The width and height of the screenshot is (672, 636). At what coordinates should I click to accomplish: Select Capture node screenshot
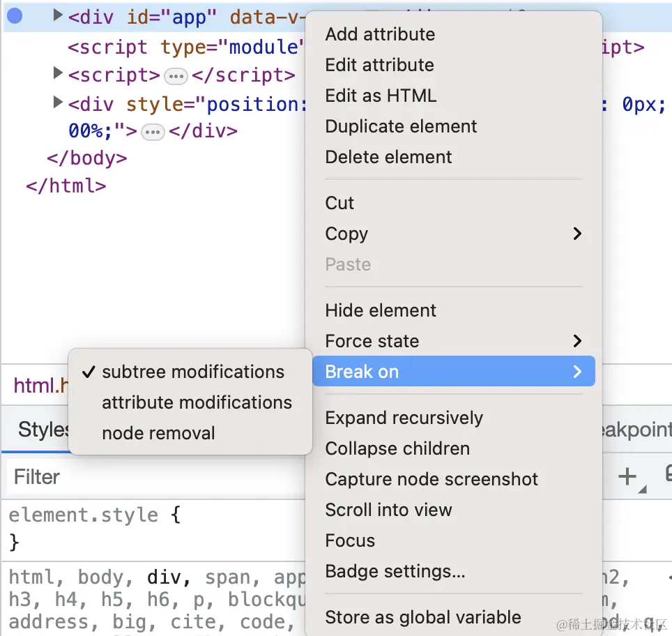[x=453, y=480]
